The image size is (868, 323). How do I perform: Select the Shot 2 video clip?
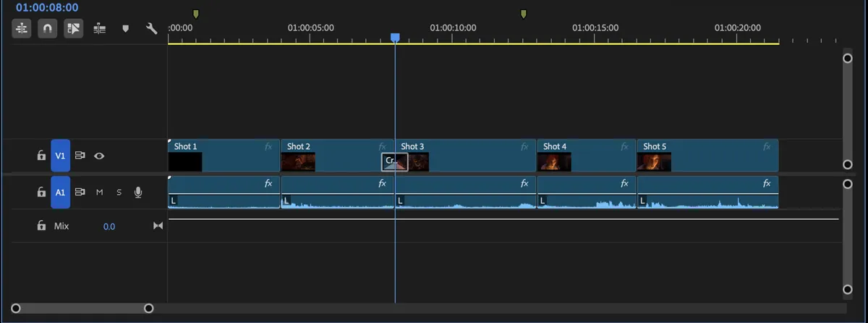point(337,156)
